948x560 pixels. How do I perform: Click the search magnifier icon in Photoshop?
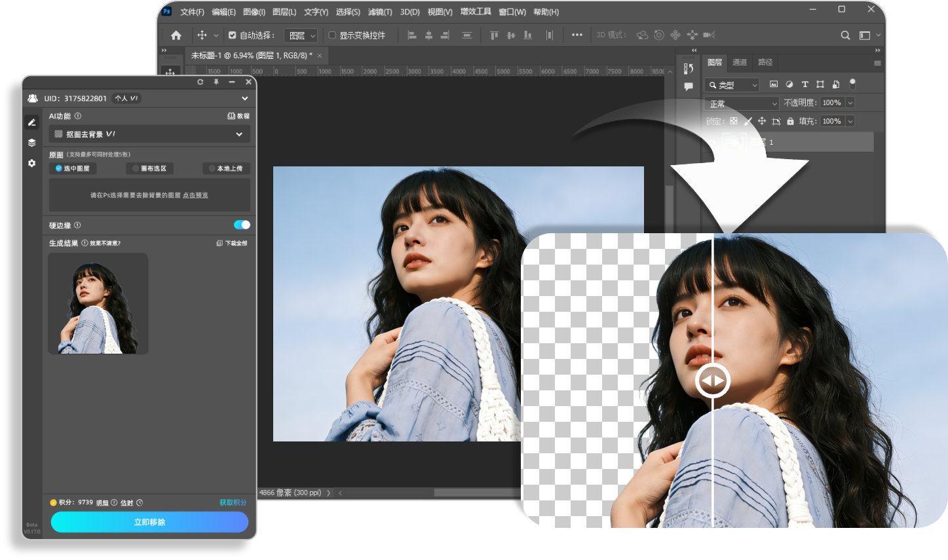pos(845,35)
